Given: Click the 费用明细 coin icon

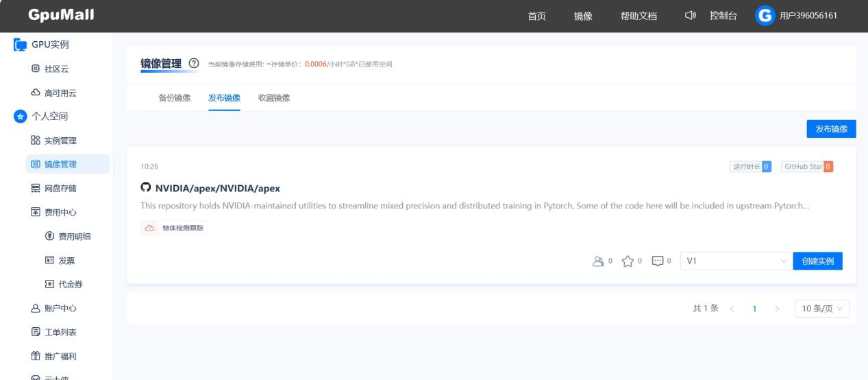Looking at the screenshot, I should point(49,237).
